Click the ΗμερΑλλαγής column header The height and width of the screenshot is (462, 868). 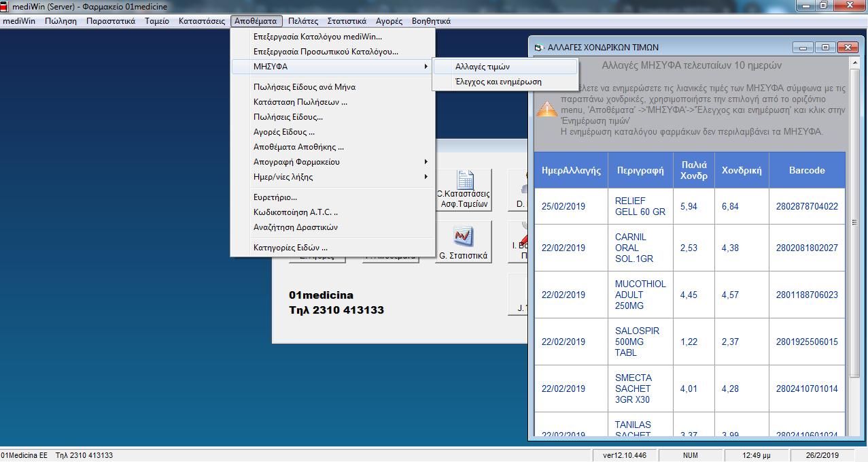pyautogui.click(x=571, y=170)
